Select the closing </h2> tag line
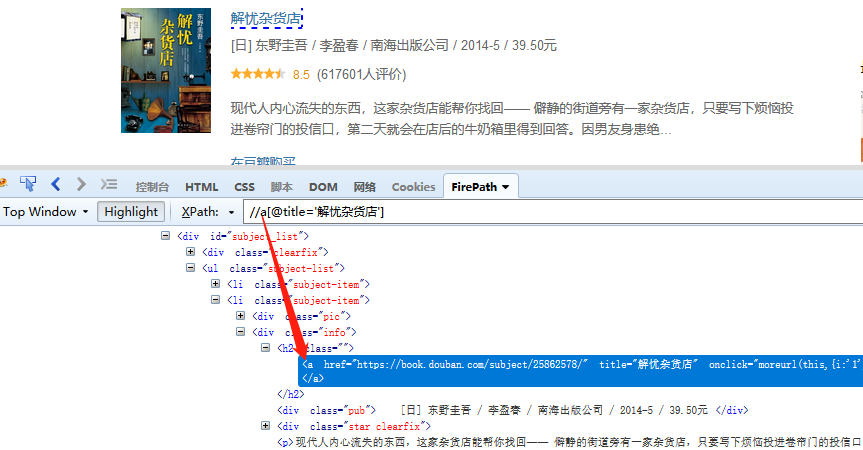Image resolution: width=863 pixels, height=450 pixels. click(291, 394)
